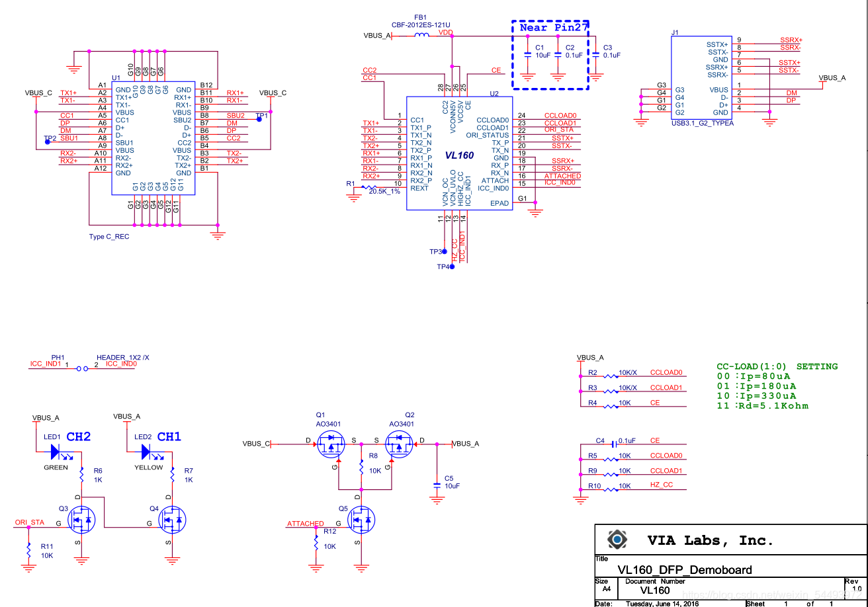Click the '20.5K_1%' resistor value
Image resolution: width=868 pixels, height=607 pixels.
tap(385, 191)
